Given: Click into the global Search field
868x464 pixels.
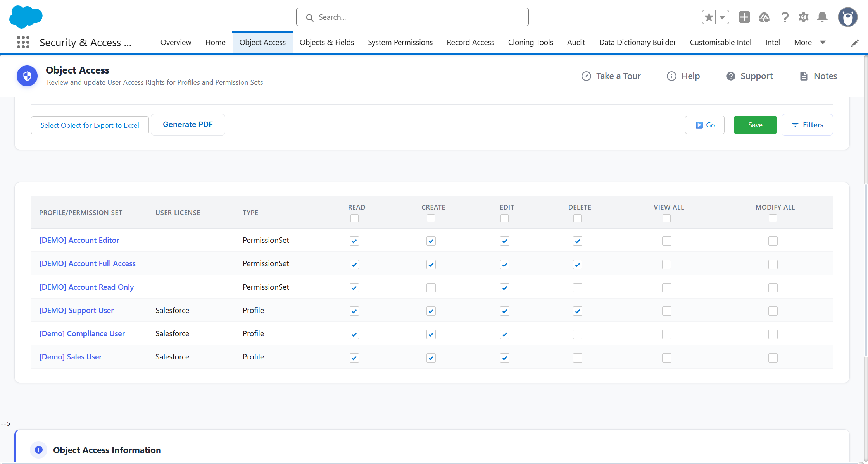Looking at the screenshot, I should [412, 17].
